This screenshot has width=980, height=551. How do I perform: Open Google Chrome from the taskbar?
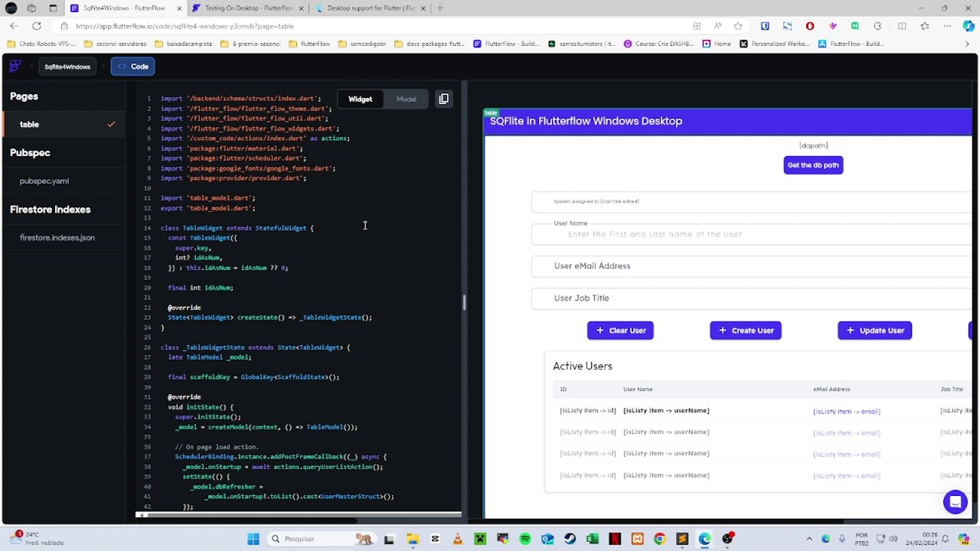tap(659, 539)
